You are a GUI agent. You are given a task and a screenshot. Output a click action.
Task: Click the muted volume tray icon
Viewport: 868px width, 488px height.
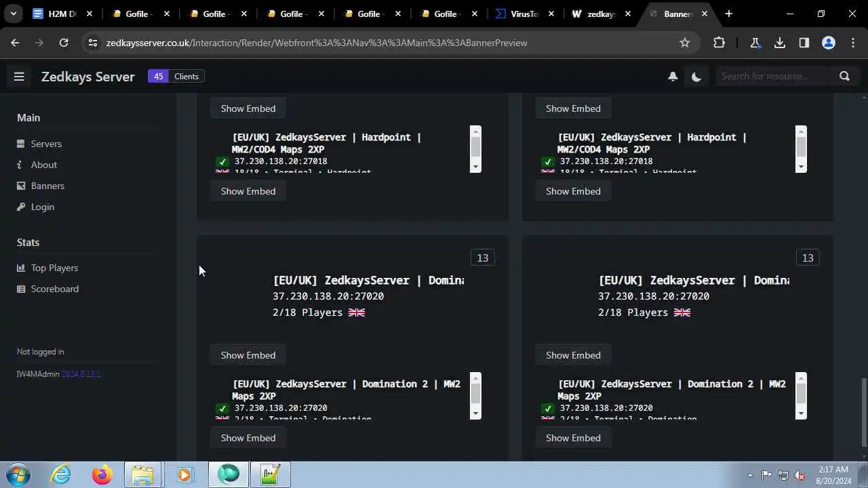coord(800,475)
